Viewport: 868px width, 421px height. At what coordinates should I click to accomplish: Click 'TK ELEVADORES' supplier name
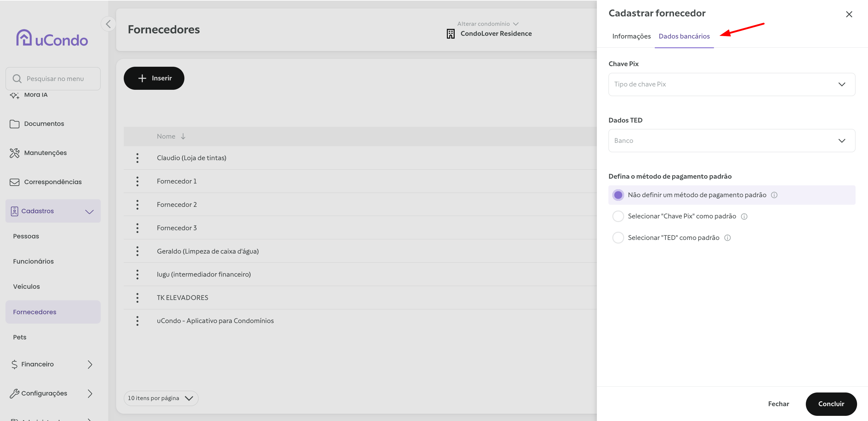click(182, 298)
